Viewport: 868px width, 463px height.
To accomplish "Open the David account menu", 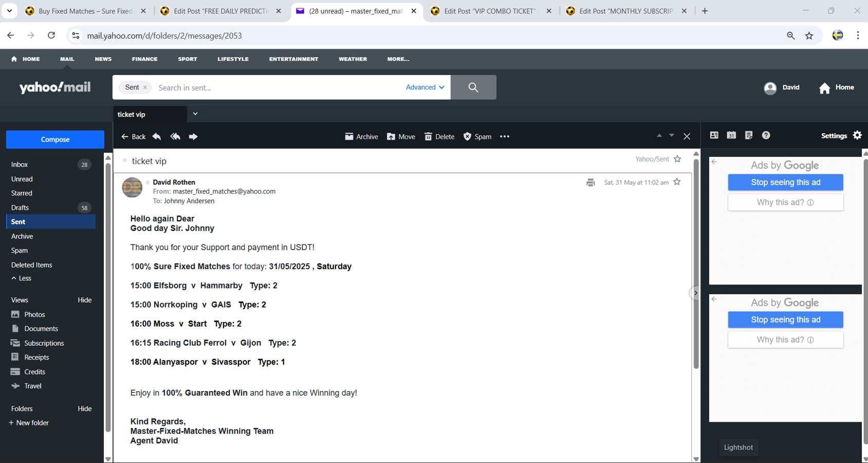I will click(x=782, y=87).
